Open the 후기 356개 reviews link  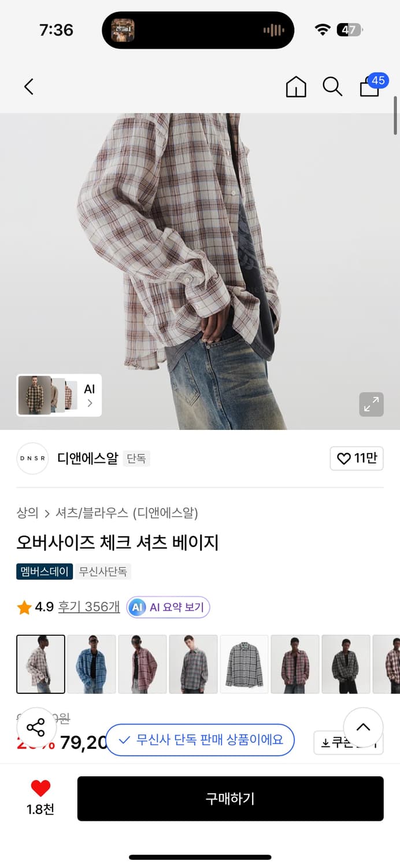point(88,607)
